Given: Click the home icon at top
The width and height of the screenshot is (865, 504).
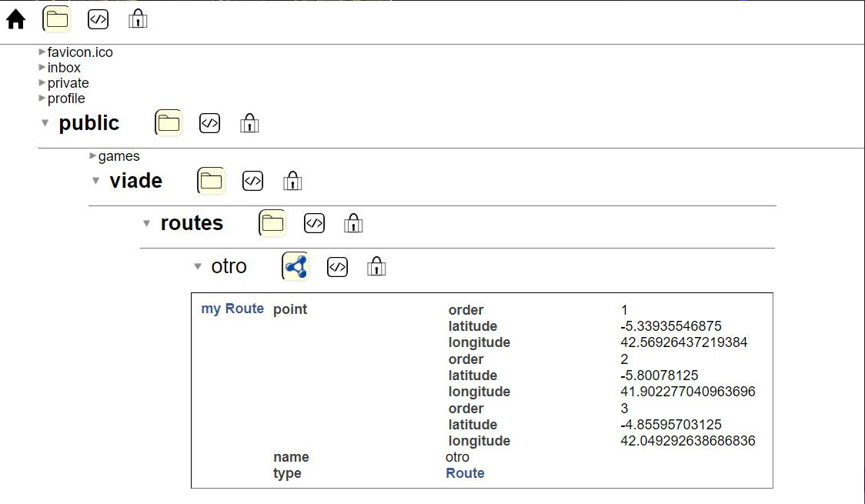Looking at the screenshot, I should pos(16,19).
